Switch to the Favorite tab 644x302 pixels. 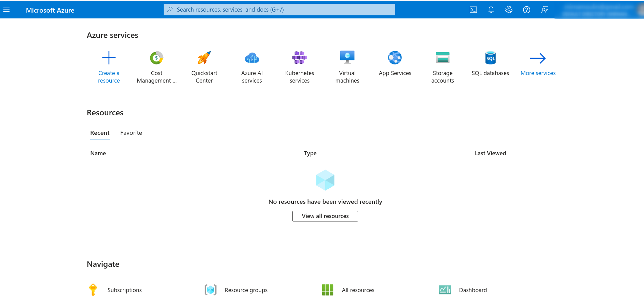(131, 133)
